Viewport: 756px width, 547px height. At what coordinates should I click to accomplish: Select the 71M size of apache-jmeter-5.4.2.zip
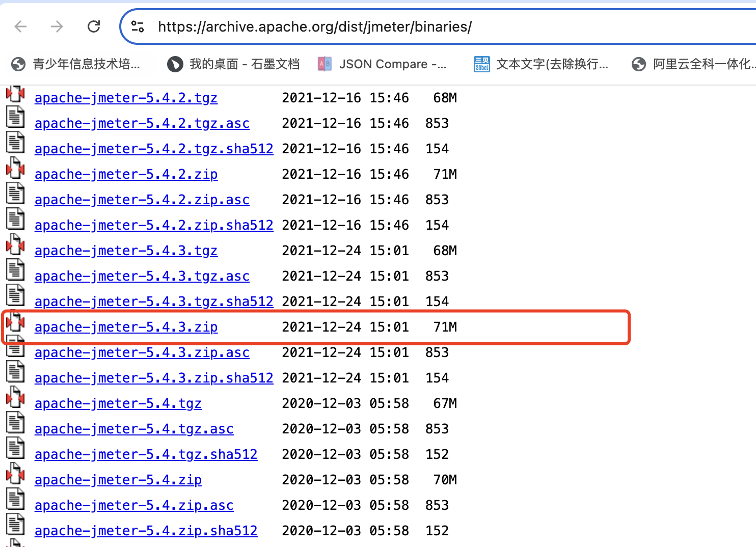pyautogui.click(x=445, y=174)
